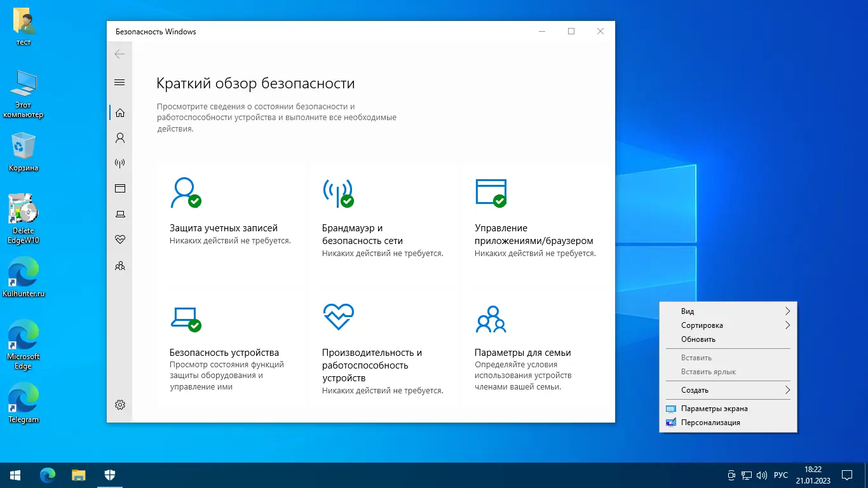Open firewall and network protection sidebar icon

coord(119,163)
